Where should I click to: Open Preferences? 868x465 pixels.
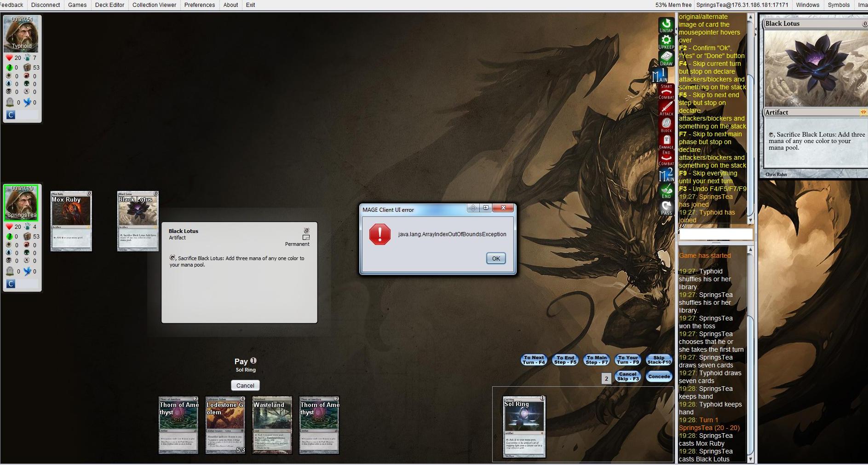pos(200,5)
